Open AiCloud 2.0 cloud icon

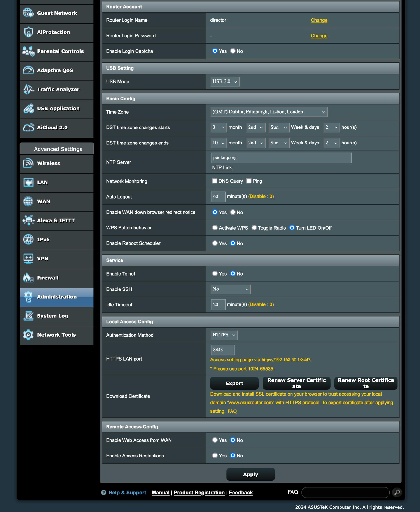coord(28,128)
